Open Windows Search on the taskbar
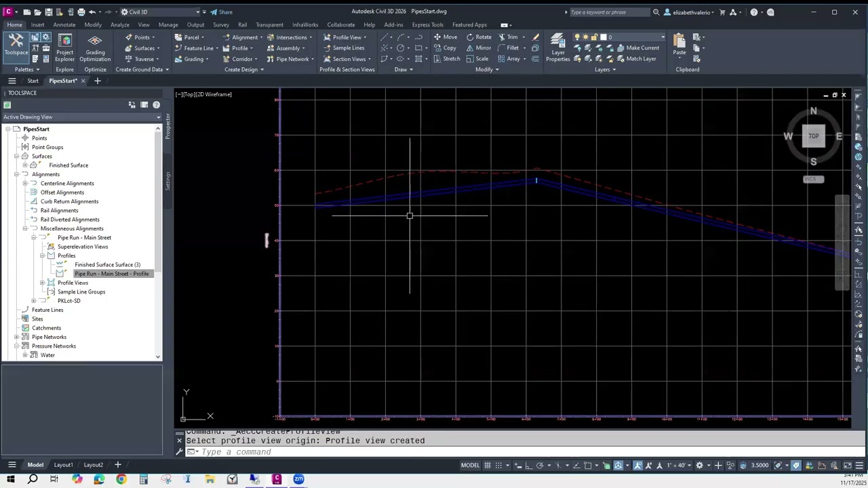 coord(33,479)
